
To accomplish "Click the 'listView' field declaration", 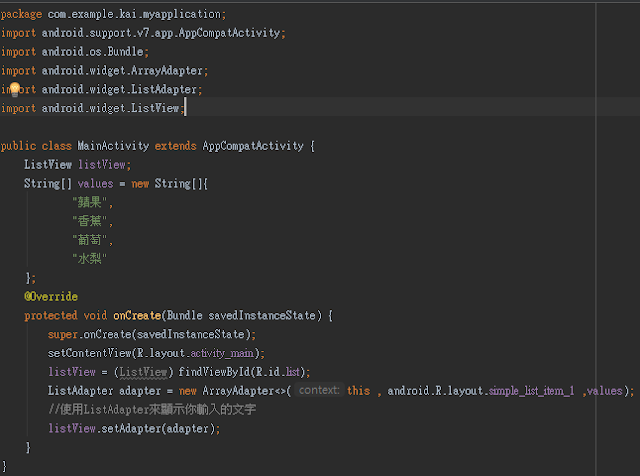I will click(102, 165).
